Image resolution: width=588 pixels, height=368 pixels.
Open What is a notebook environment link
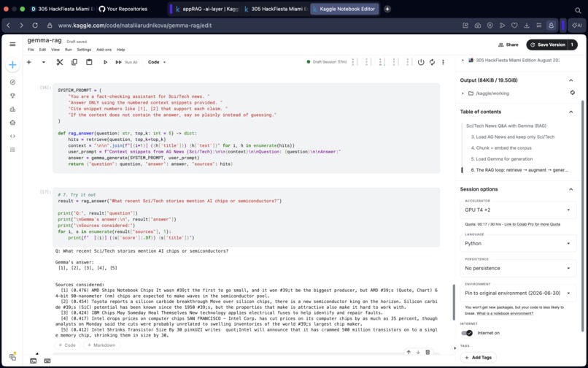click(505, 313)
